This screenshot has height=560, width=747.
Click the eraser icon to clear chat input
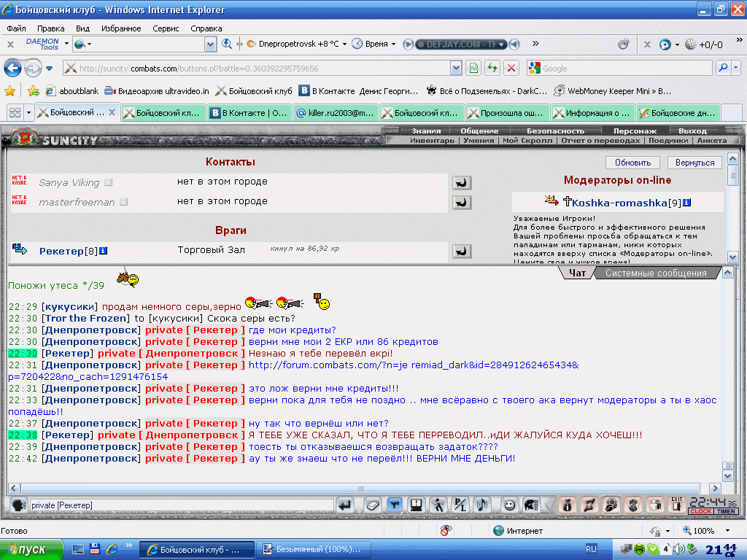(373, 505)
